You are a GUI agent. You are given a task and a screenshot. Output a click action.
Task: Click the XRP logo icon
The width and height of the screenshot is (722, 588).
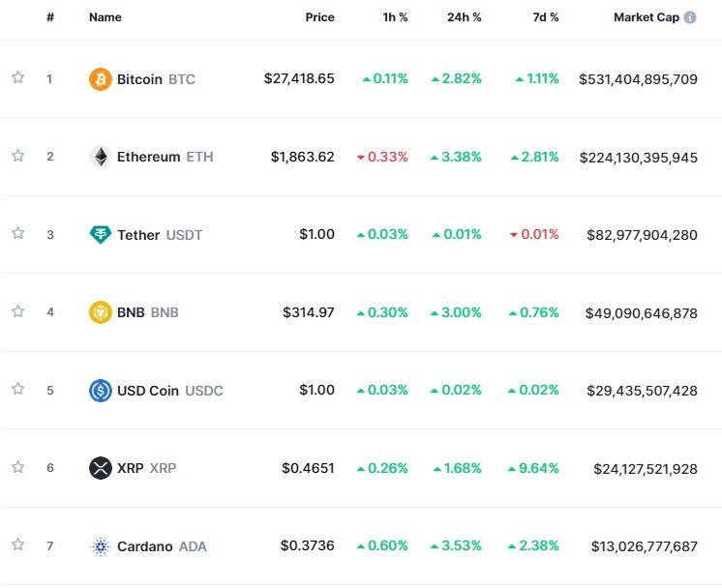point(101,468)
